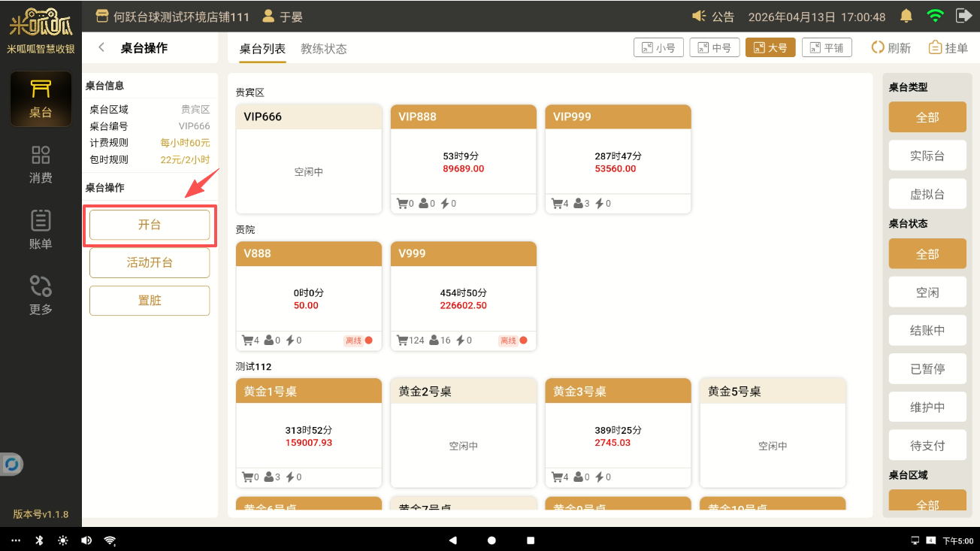Open the 账单 bills section

[x=41, y=229]
